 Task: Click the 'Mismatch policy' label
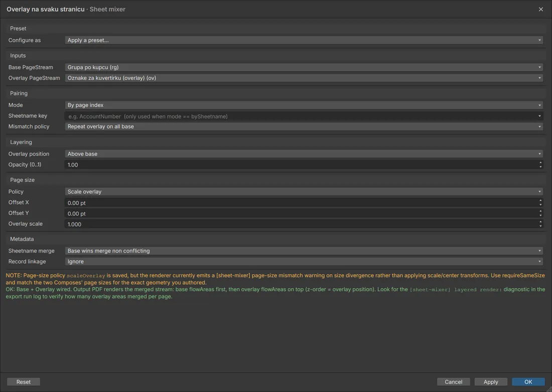29,126
